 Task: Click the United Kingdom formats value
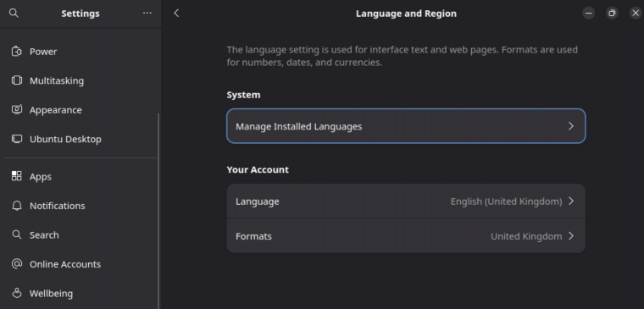pos(526,236)
